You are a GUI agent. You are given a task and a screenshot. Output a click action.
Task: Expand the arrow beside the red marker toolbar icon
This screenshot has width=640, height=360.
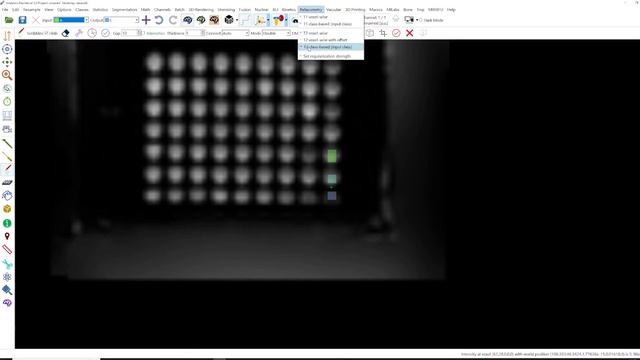[286, 20]
